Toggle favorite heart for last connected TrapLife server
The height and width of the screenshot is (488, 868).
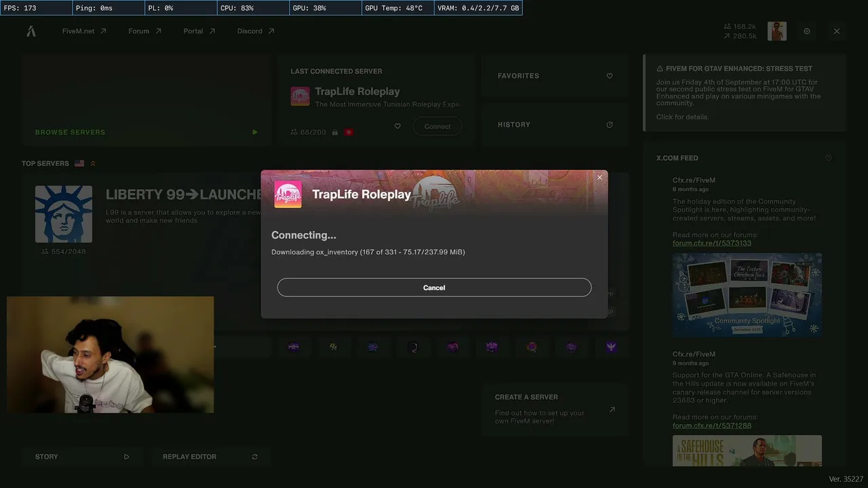(x=397, y=126)
